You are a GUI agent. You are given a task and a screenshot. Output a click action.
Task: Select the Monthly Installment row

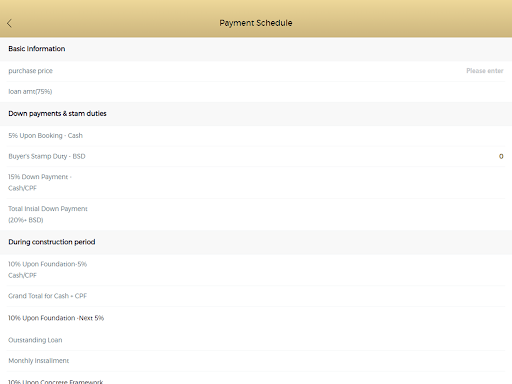[256, 361]
